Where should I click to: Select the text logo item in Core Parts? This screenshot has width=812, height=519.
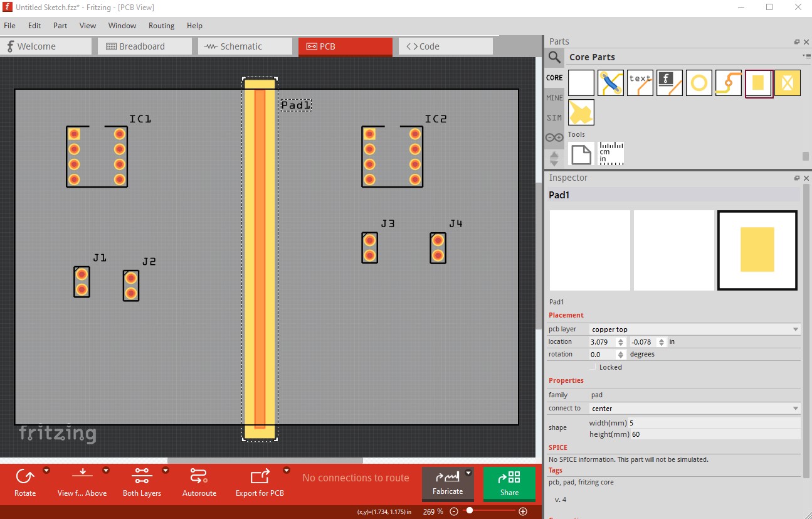pos(640,83)
